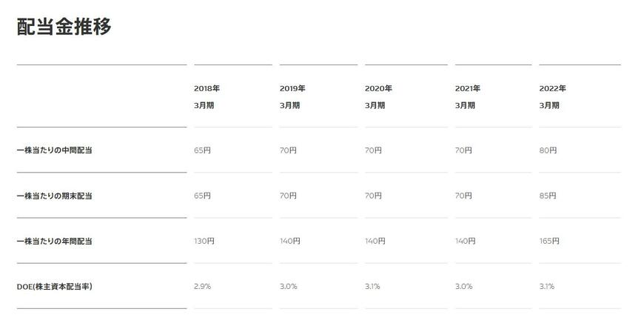644x329 pixels.
Task: Click the 2019 annual dividend value 140円
Action: 290,242
